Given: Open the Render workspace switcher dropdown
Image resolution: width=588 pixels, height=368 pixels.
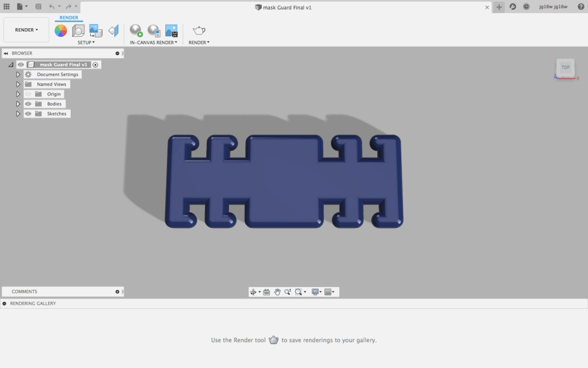Looking at the screenshot, I should coord(26,30).
